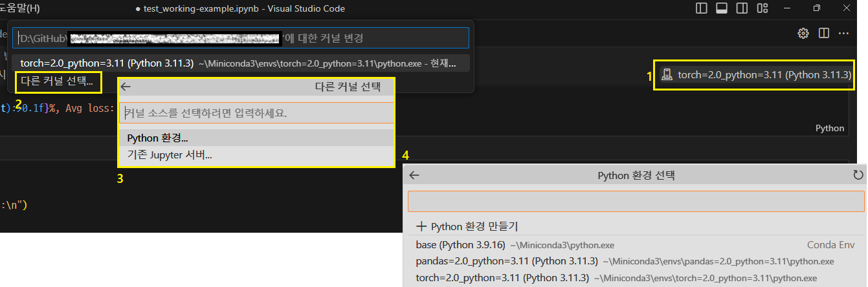Open the customize layout icon
The height and width of the screenshot is (287, 868).
(x=762, y=8)
